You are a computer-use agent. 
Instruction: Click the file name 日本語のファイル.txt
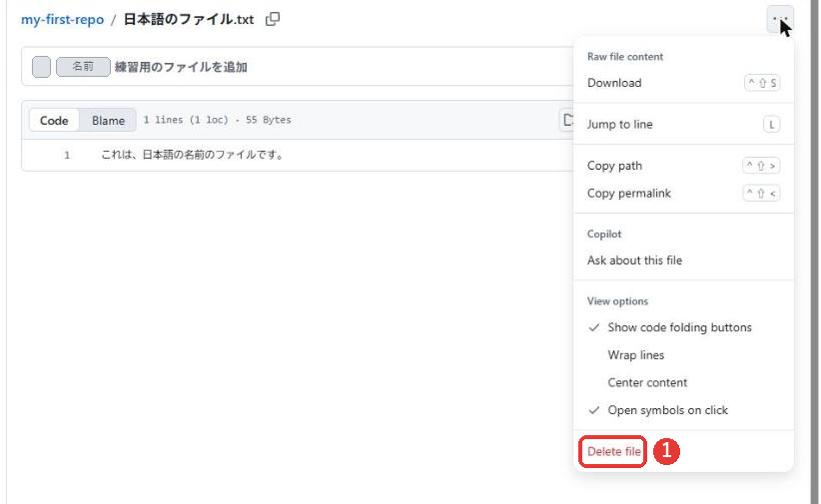coord(189,19)
